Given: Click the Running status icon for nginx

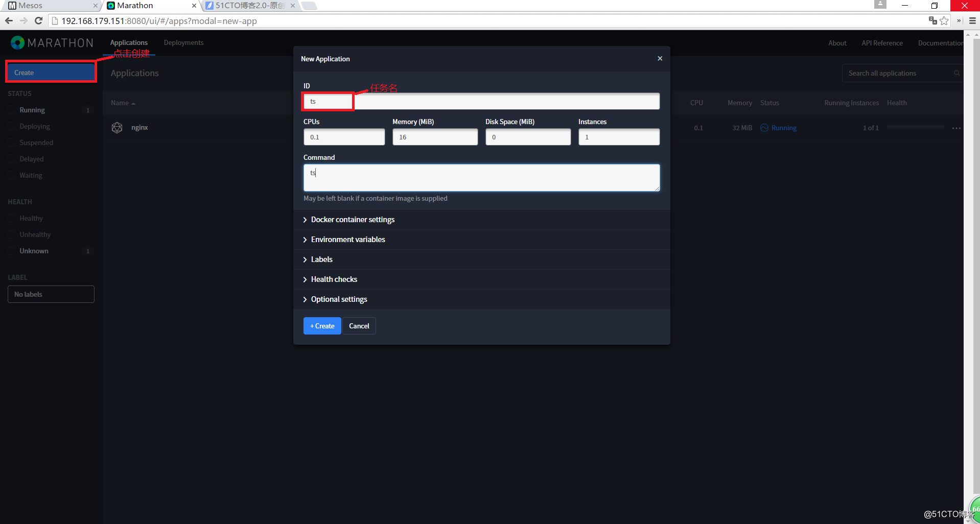Looking at the screenshot, I should (x=764, y=128).
